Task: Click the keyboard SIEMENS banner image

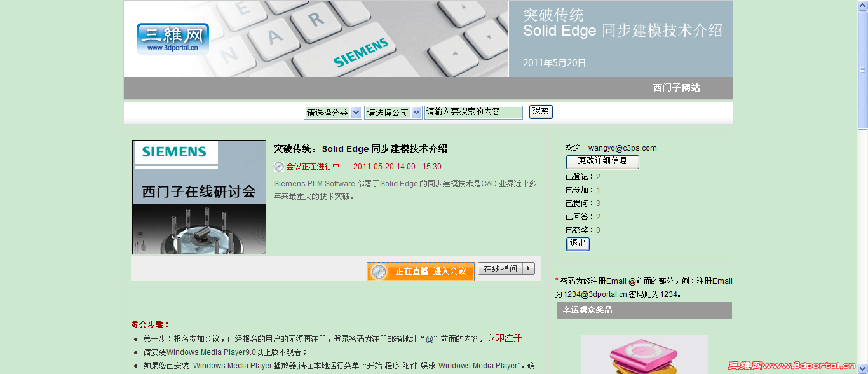Action: [316, 39]
